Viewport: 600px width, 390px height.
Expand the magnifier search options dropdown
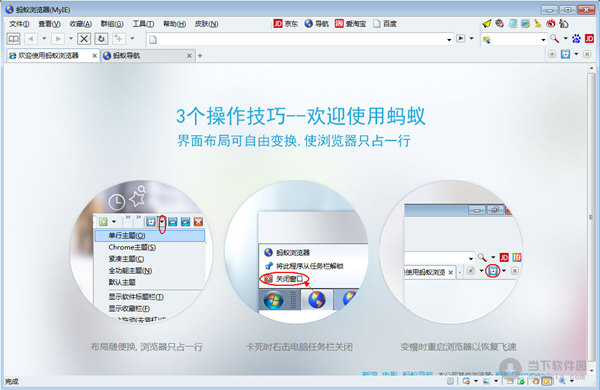click(566, 39)
